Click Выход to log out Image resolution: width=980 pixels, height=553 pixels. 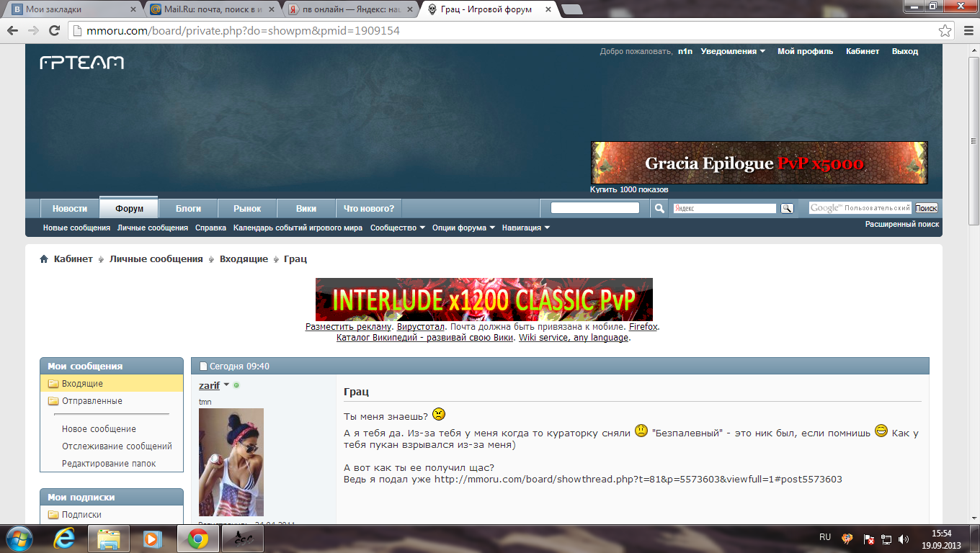pos(905,51)
